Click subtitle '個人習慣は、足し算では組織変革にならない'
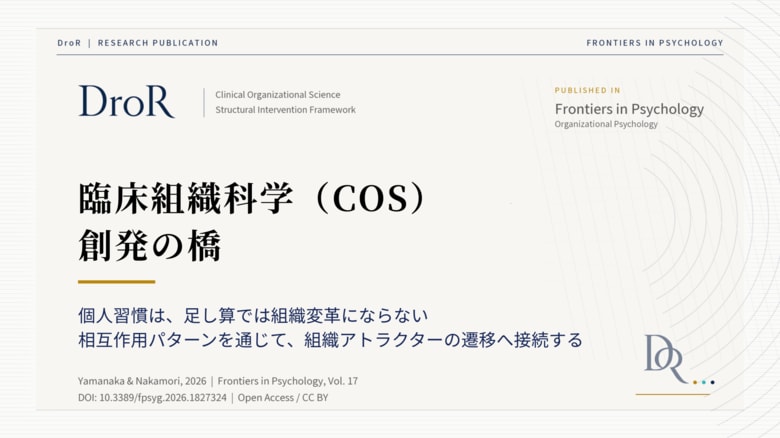The image size is (780, 438). pos(253,315)
